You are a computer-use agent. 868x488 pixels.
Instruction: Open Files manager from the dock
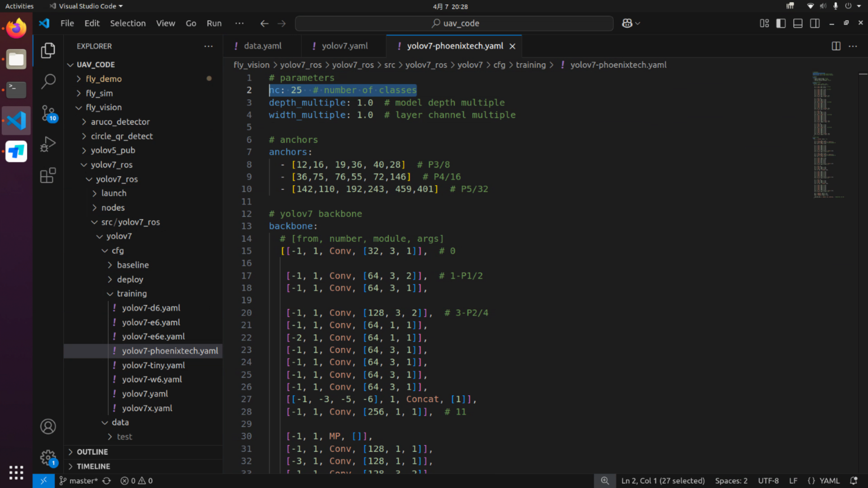[x=16, y=59]
